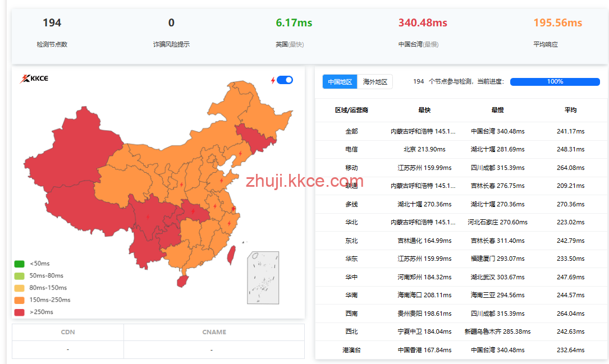Select Taiwan island on the map

[230, 255]
